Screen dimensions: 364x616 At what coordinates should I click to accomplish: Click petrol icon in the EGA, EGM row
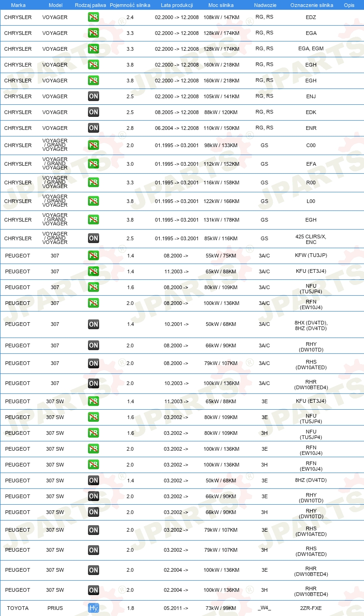tap(94, 49)
